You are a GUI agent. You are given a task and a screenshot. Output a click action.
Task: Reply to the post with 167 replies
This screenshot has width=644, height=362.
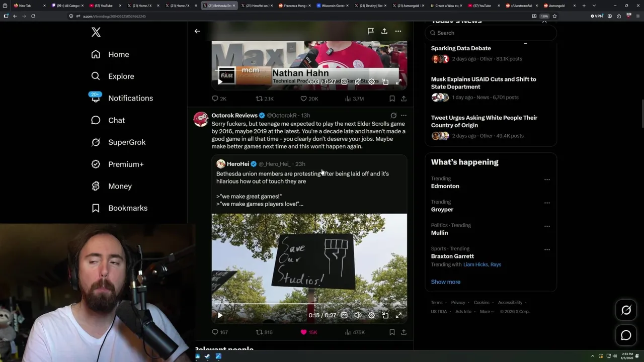point(219,332)
